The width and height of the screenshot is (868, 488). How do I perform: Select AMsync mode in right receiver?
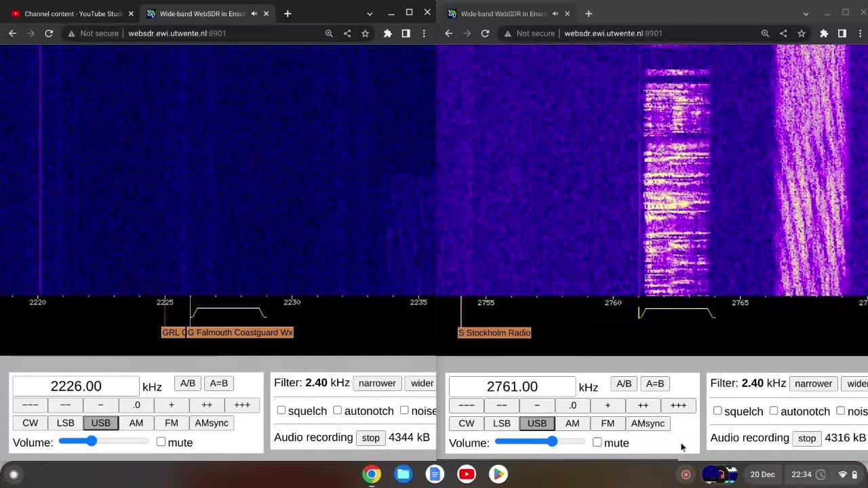point(648,424)
